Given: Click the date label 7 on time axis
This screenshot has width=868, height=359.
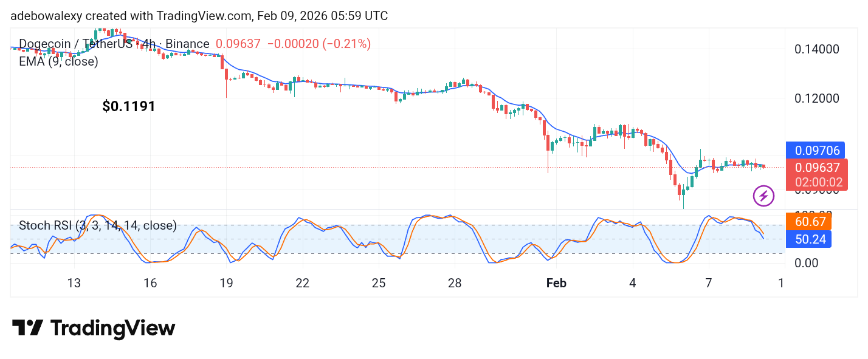Looking at the screenshot, I should (x=709, y=283).
